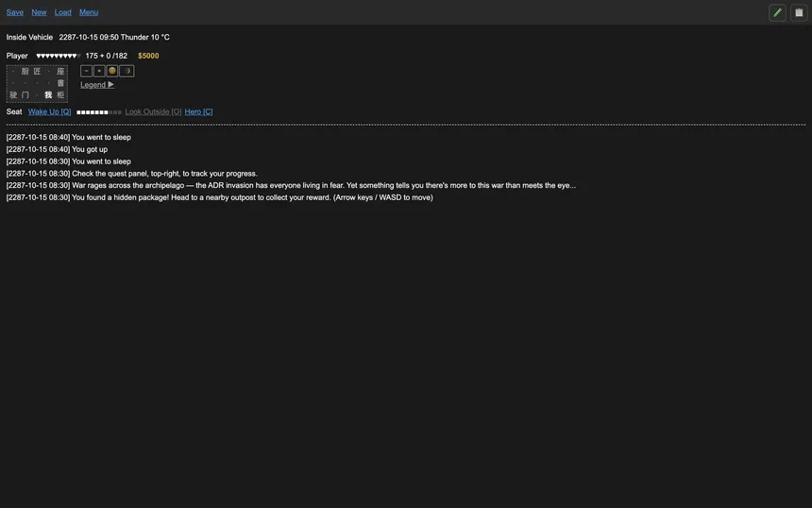
Task: Click the sleep progress bar
Action: [99, 112]
